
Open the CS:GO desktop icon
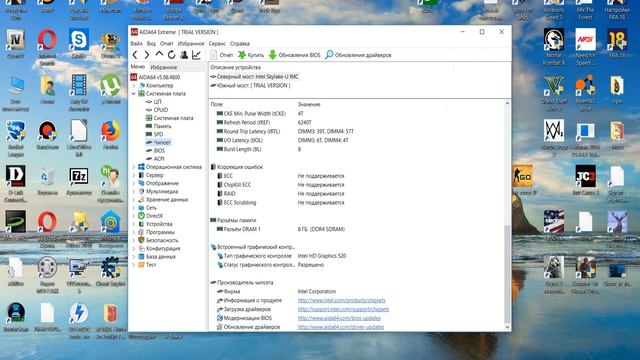click(522, 180)
